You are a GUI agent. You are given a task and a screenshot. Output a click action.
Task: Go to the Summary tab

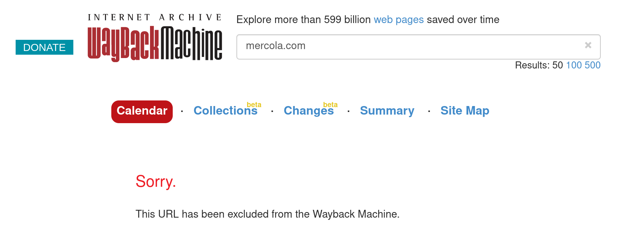[387, 111]
